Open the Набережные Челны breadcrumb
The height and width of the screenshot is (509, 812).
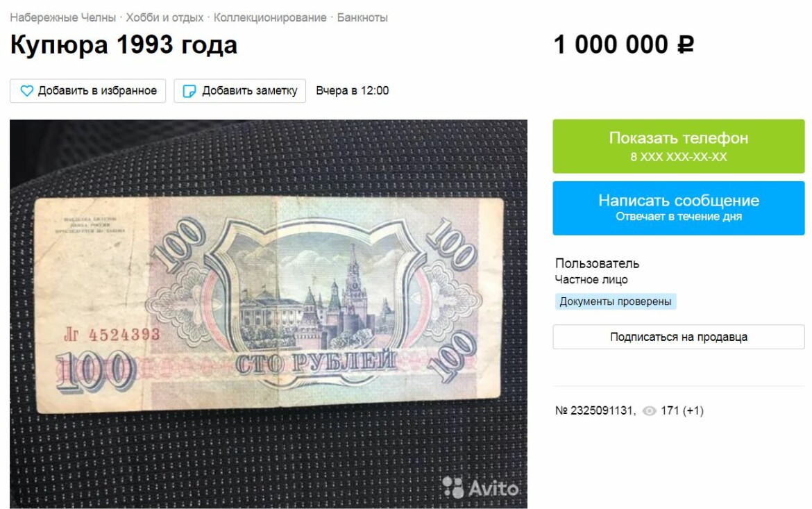[62, 17]
